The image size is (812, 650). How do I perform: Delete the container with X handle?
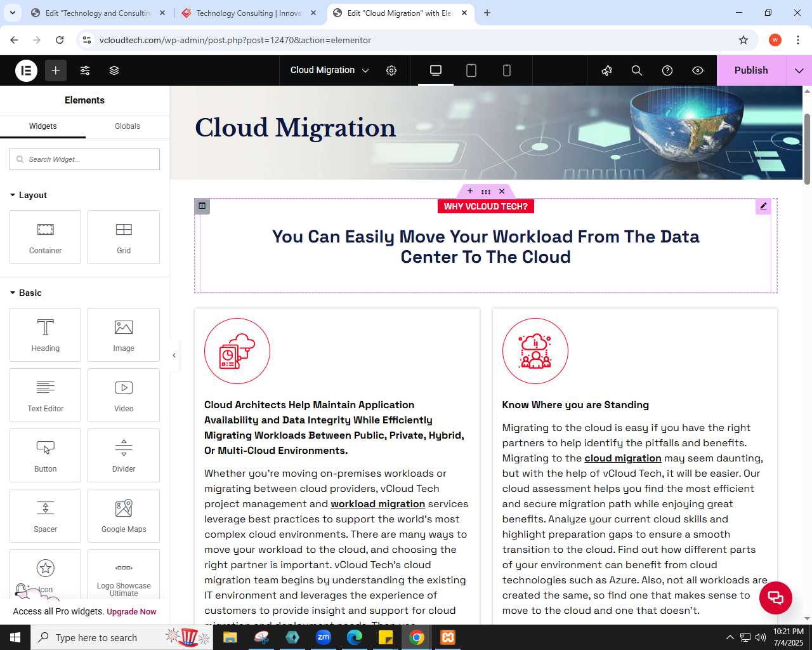tap(502, 191)
